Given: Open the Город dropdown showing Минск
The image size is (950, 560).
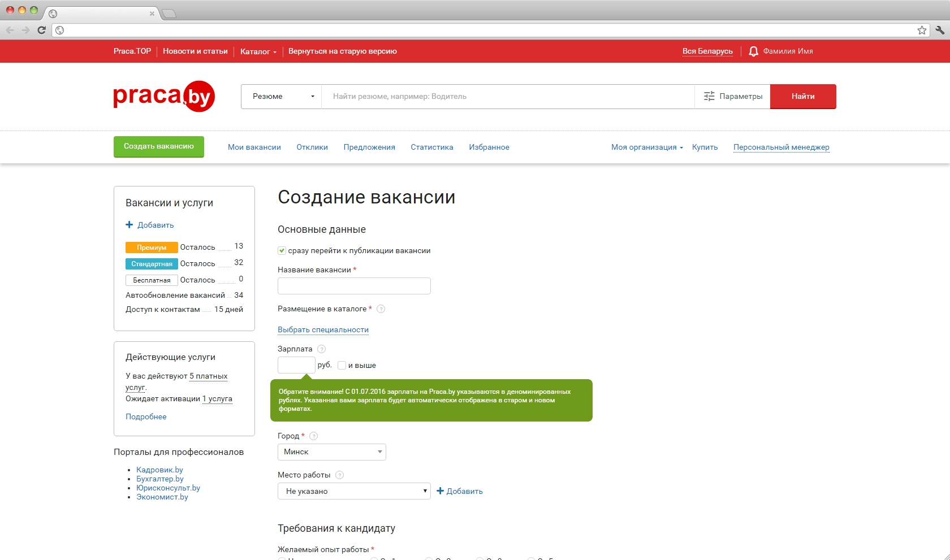Looking at the screenshot, I should (x=331, y=452).
